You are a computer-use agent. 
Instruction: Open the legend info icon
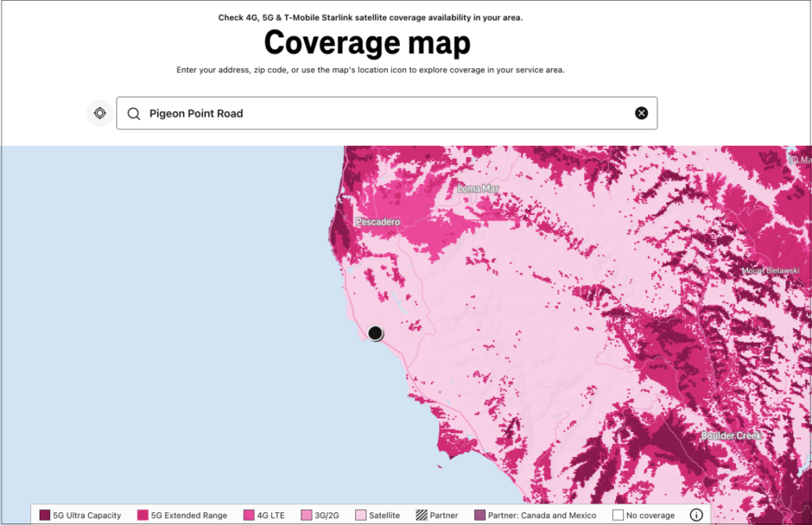pyautogui.click(x=696, y=515)
